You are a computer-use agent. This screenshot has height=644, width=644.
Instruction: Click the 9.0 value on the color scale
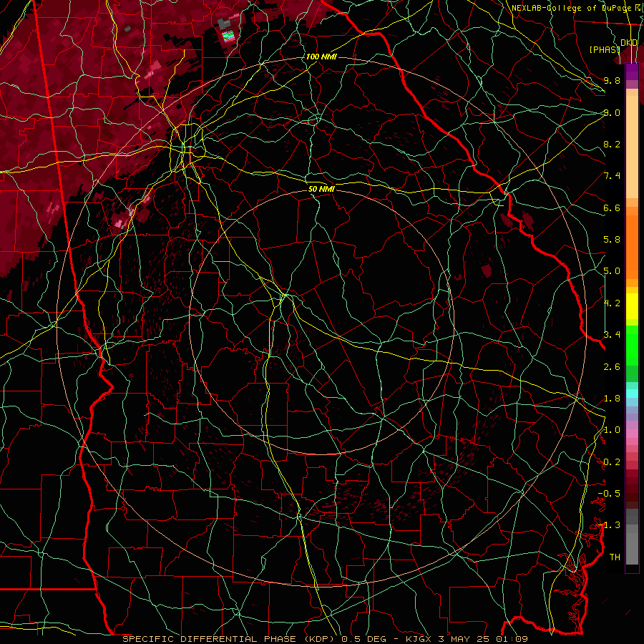[x=612, y=112]
